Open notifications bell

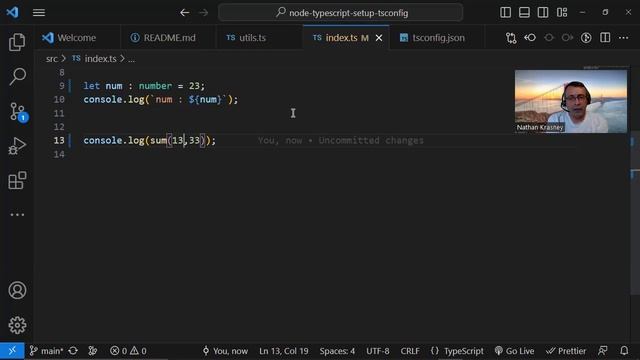click(624, 351)
